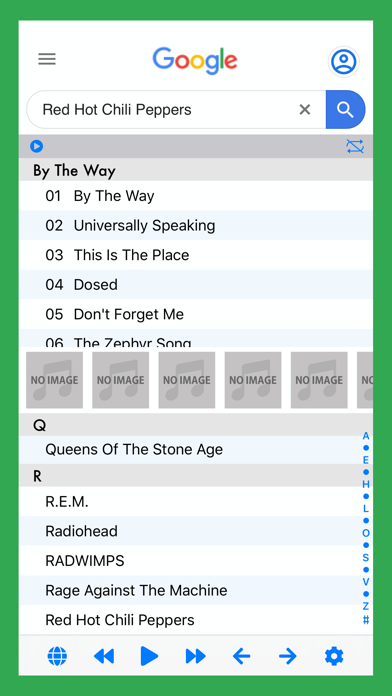This screenshot has height=696, width=392.
Task: Skip to previous track with rewind
Action: click(x=104, y=656)
